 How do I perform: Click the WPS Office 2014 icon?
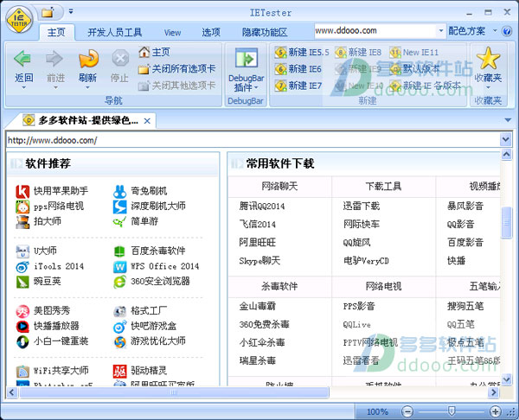click(119, 266)
